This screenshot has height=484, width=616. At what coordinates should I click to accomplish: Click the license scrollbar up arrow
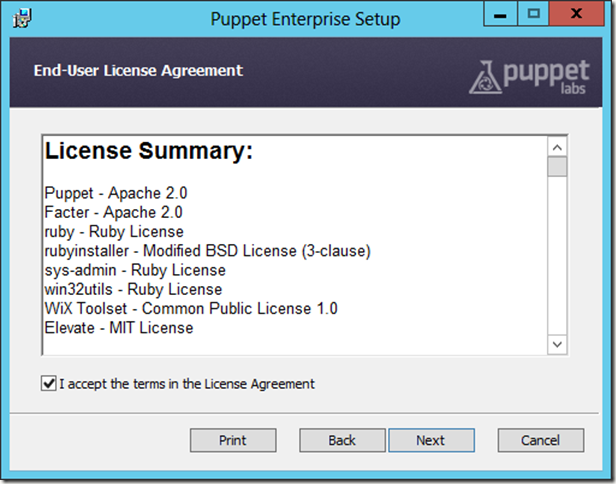coord(557,146)
